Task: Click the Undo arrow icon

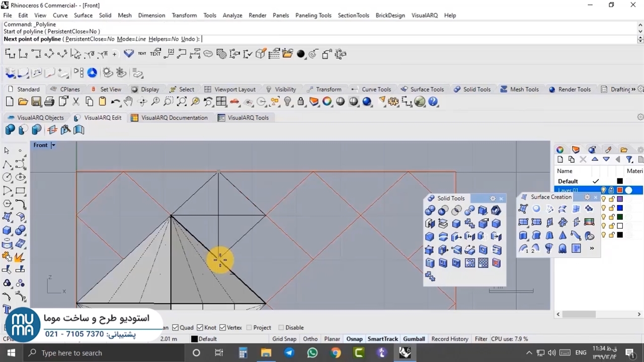Action: (x=115, y=102)
